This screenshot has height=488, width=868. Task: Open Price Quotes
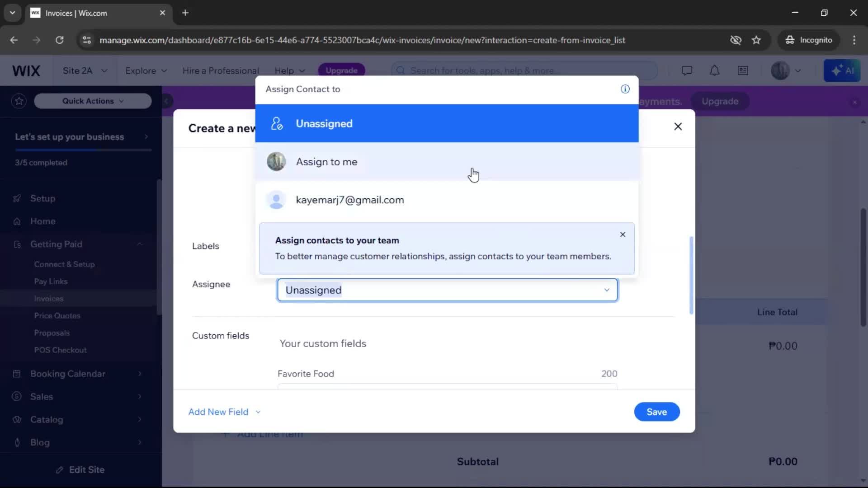(57, 316)
